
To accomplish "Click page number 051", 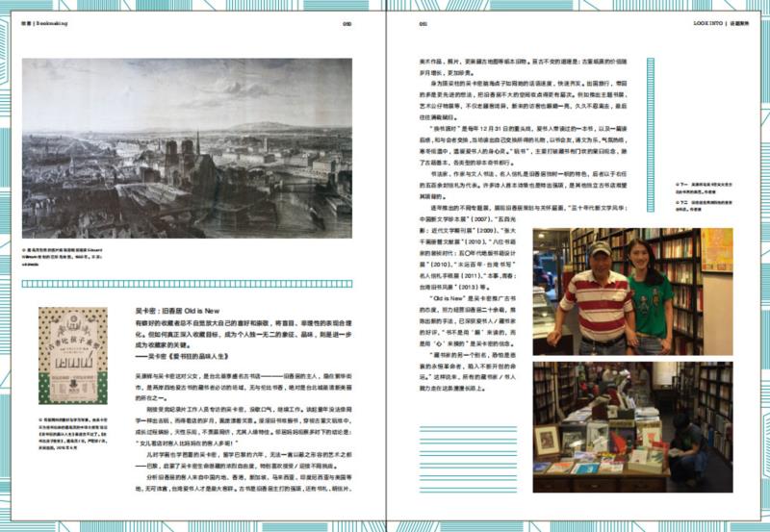I will pyautogui.click(x=423, y=23).
